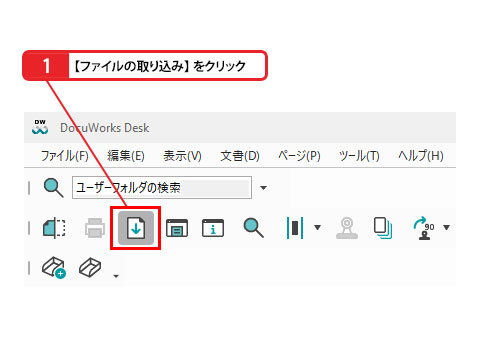Open the ヘルプ(H) menu
Image resolution: width=480 pixels, height=360 pixels.
tap(421, 156)
